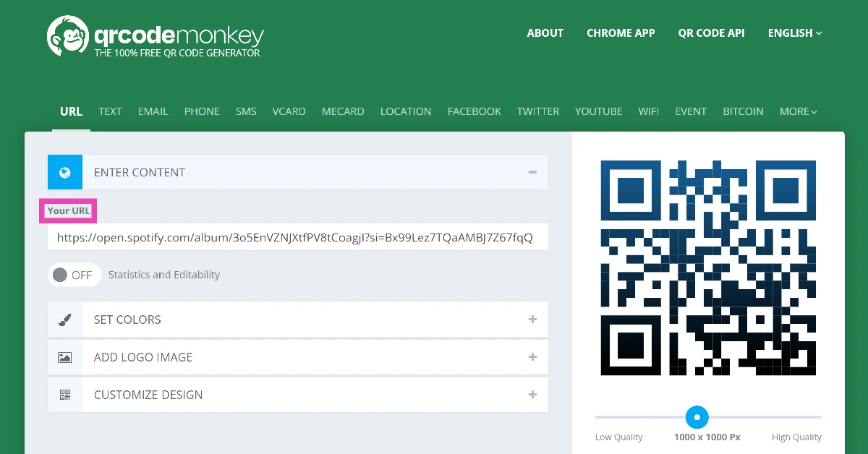This screenshot has height=454, width=868.
Task: Click the globe icon beside Enter Content
Action: pos(65,172)
